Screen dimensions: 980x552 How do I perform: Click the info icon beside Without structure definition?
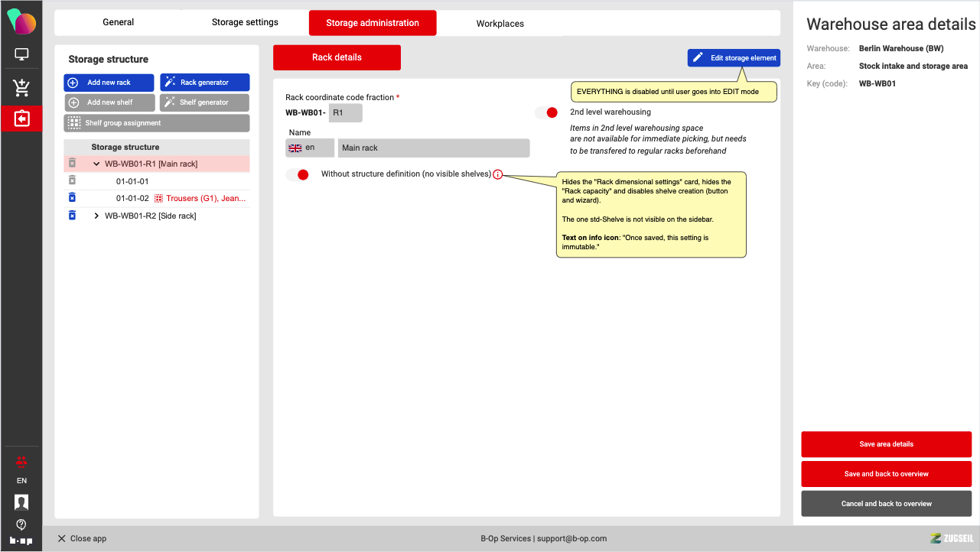tap(498, 174)
